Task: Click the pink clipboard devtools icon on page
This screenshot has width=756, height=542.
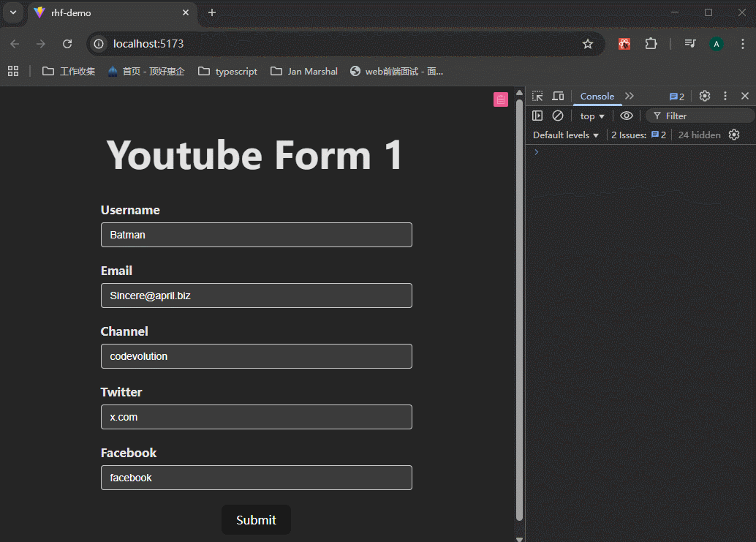Action: point(501,99)
